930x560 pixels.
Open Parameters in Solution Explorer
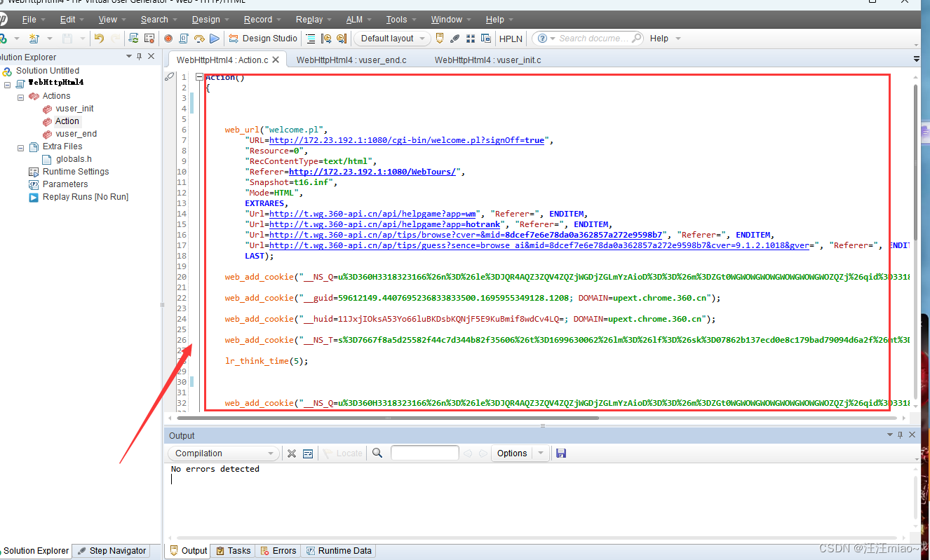pos(65,184)
